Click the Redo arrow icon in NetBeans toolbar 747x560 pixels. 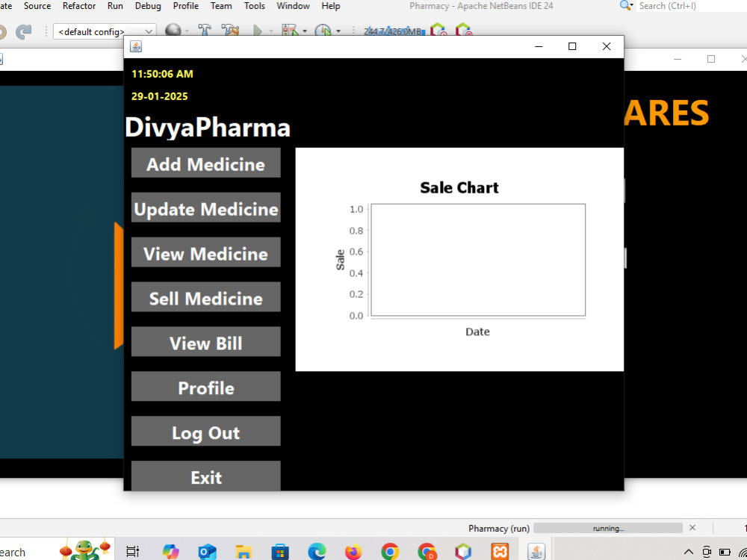[x=23, y=32]
